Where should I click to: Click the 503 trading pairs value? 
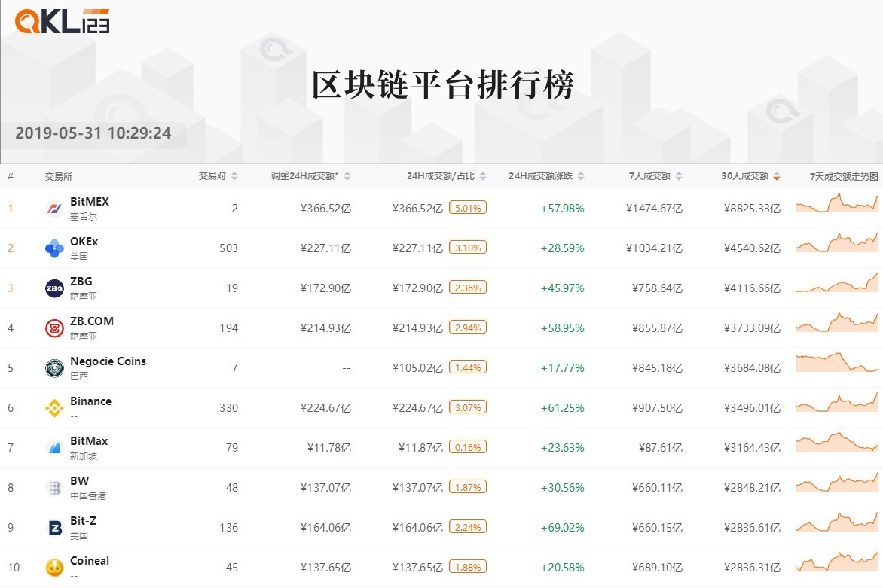point(228,248)
